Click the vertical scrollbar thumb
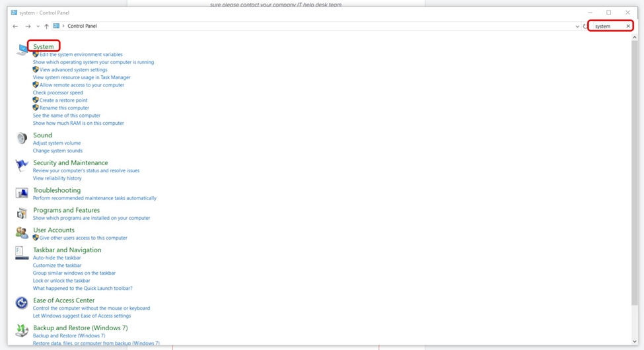Image resolution: width=644 pixels, height=350 pixels. pos(635,172)
